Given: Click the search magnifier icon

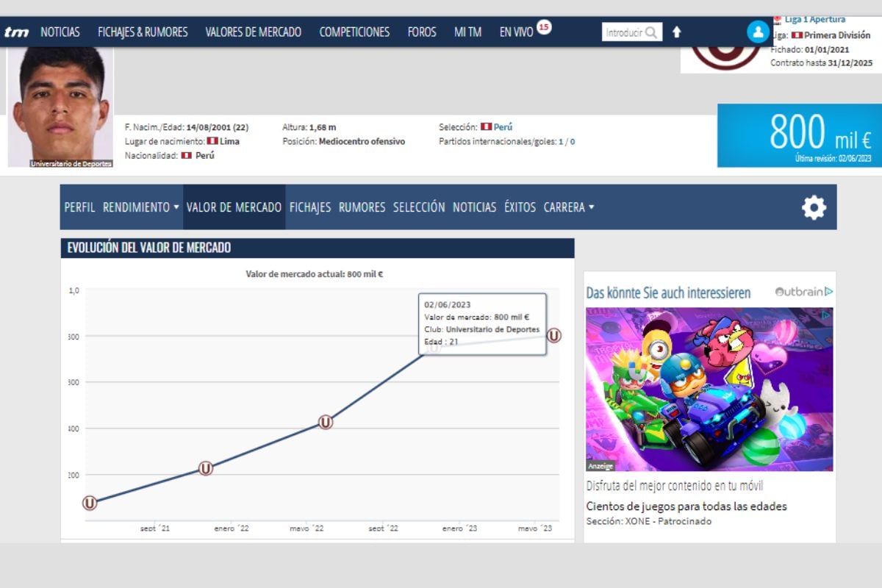Looking at the screenshot, I should 651,32.
